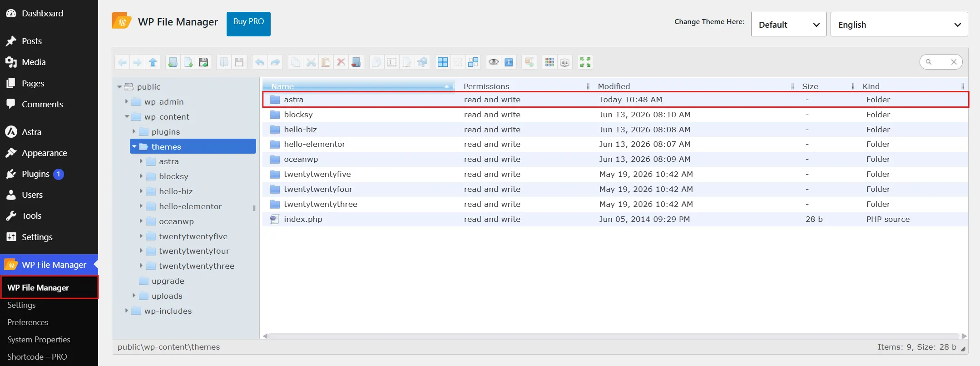Expand the uploads folder arrow in tree
This screenshot has width=980, height=366.
click(134, 296)
